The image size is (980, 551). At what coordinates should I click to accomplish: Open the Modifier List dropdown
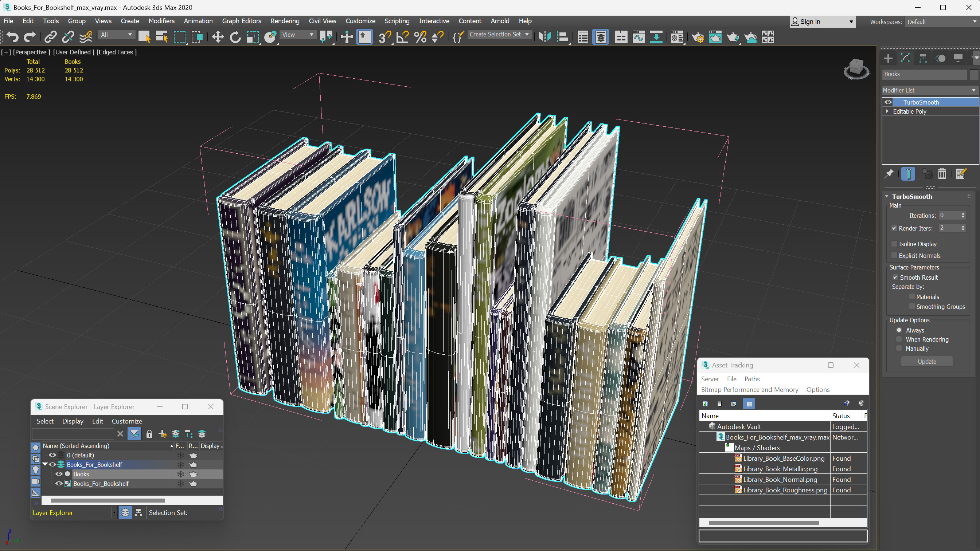930,90
